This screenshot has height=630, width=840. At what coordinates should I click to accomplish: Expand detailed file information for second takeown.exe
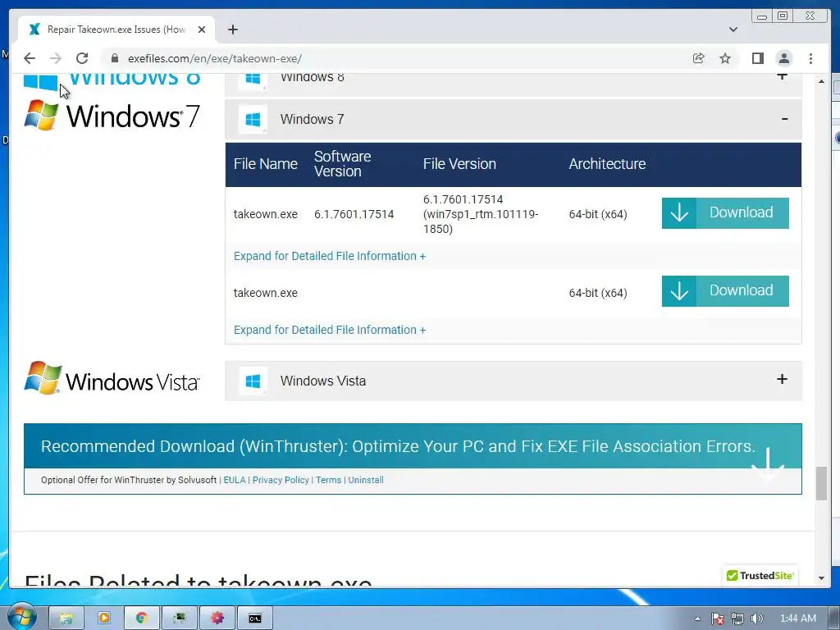330,330
